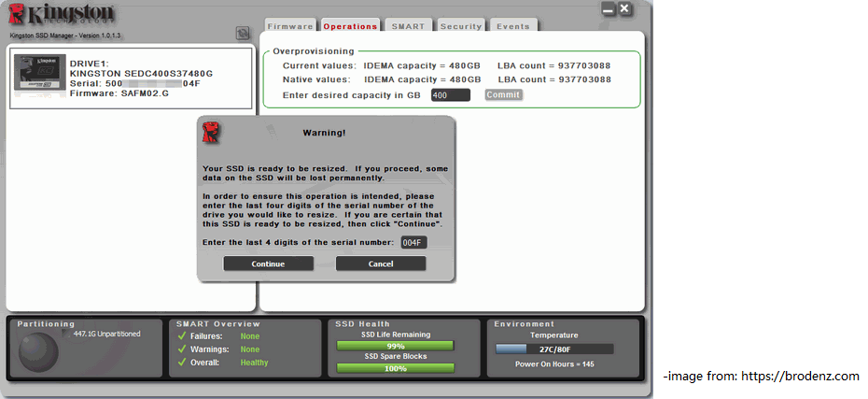The height and width of the screenshot is (399, 868).
Task: Open the Firmware tab
Action: pos(290,26)
